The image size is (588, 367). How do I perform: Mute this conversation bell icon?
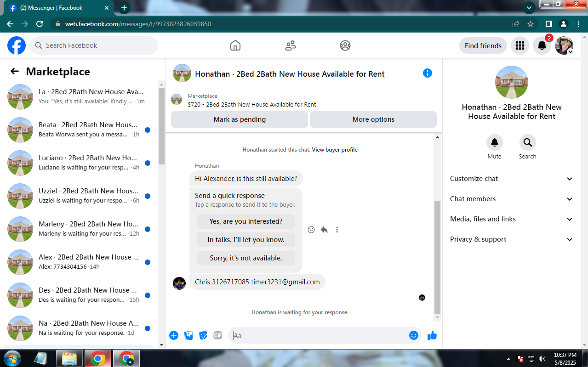coord(495,142)
